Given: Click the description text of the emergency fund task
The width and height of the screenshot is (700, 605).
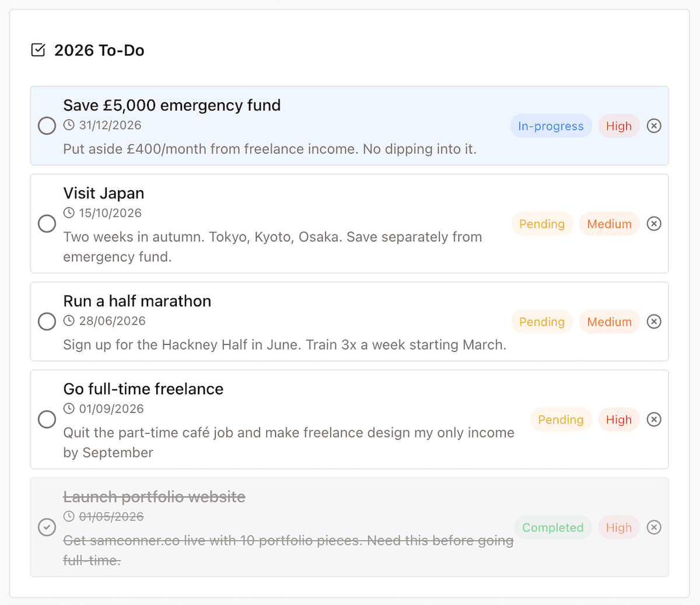Looking at the screenshot, I should click(270, 149).
